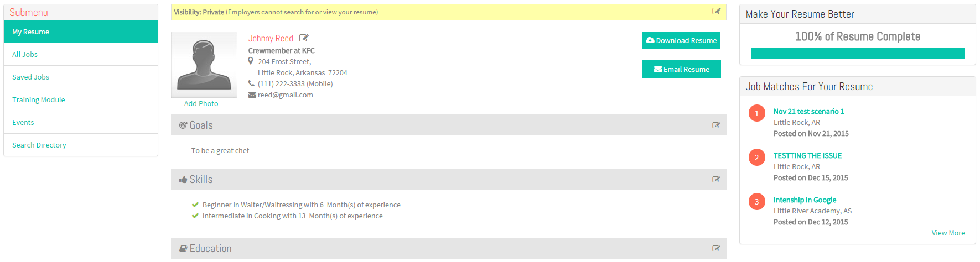Edit the Goals section via its pencil icon

pyautogui.click(x=716, y=125)
